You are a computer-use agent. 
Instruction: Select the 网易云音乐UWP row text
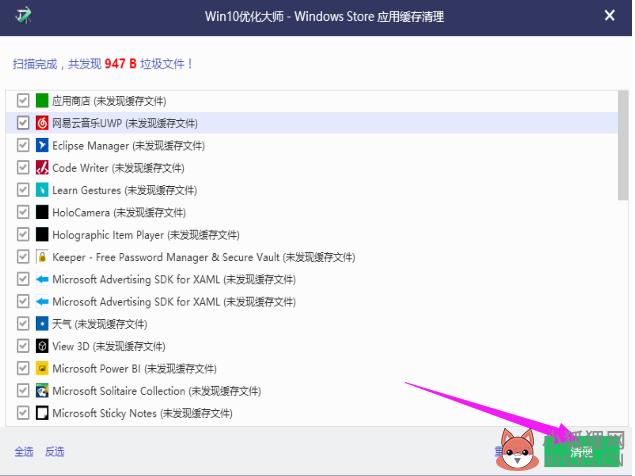tap(125, 123)
